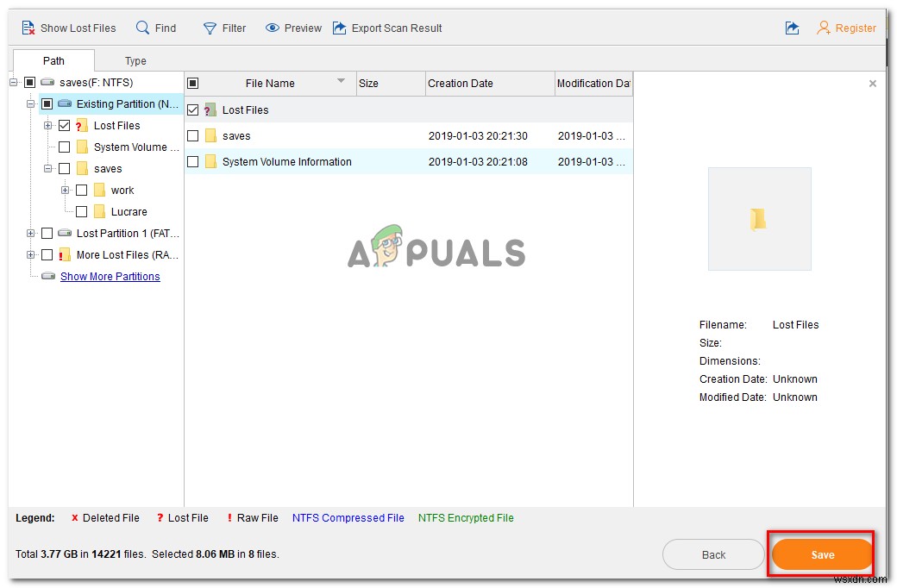This screenshot has width=897, height=588.
Task: Sort by Modification Date column header
Action: [x=593, y=83]
